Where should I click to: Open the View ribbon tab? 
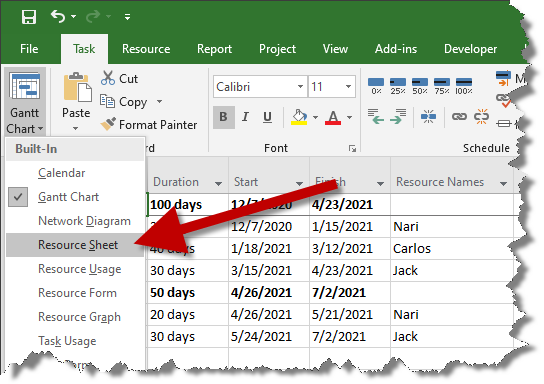335,49
